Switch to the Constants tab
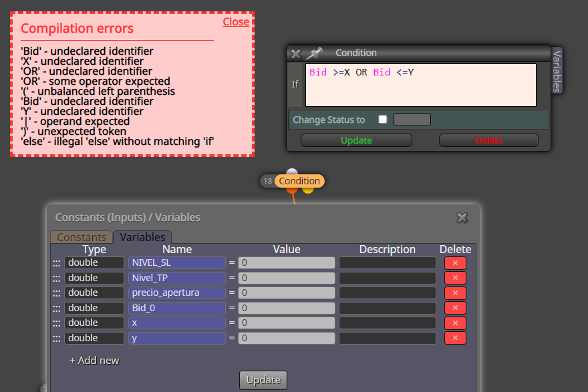Viewport: 588px width, 392px height. coord(82,237)
